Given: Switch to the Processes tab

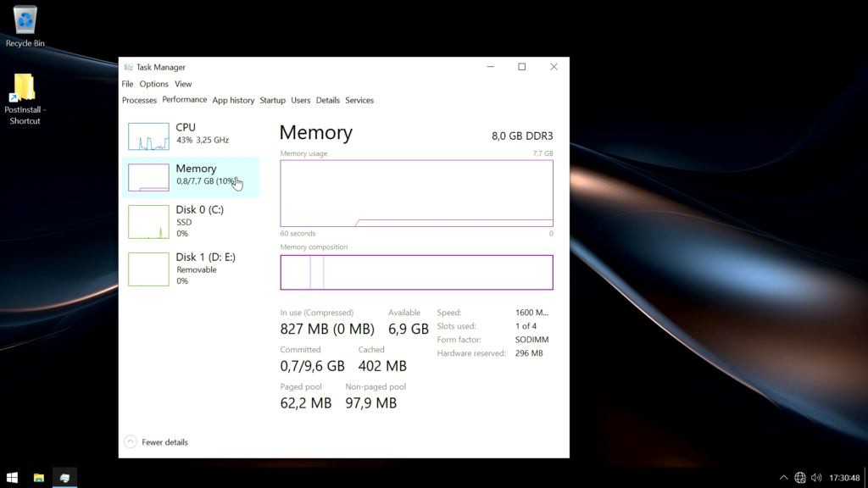Looking at the screenshot, I should point(139,100).
